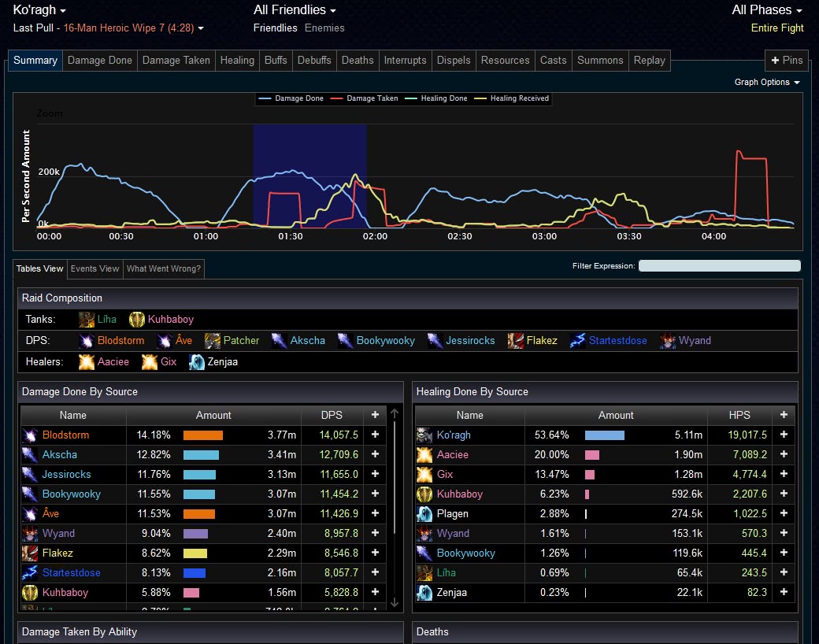Toggle Healing Received series in graph legend

point(512,98)
